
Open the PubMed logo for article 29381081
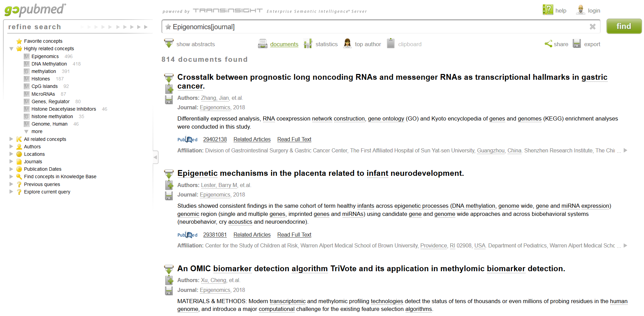pyautogui.click(x=187, y=235)
